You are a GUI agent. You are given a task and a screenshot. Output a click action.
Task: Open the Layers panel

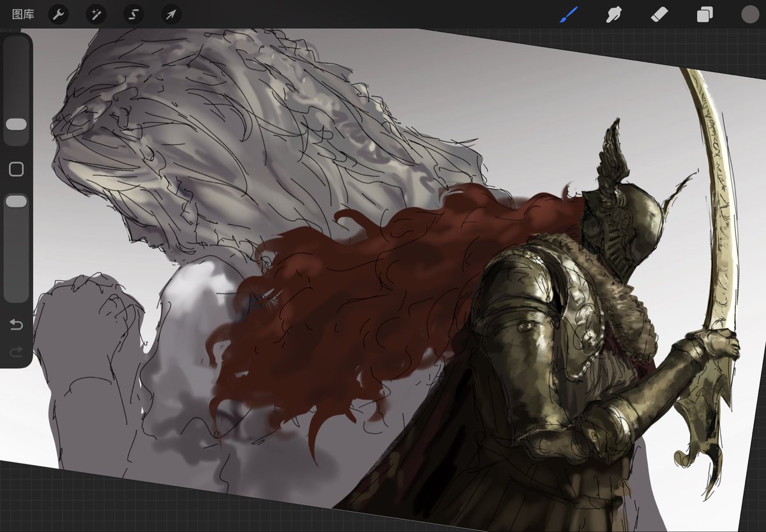pyautogui.click(x=705, y=14)
